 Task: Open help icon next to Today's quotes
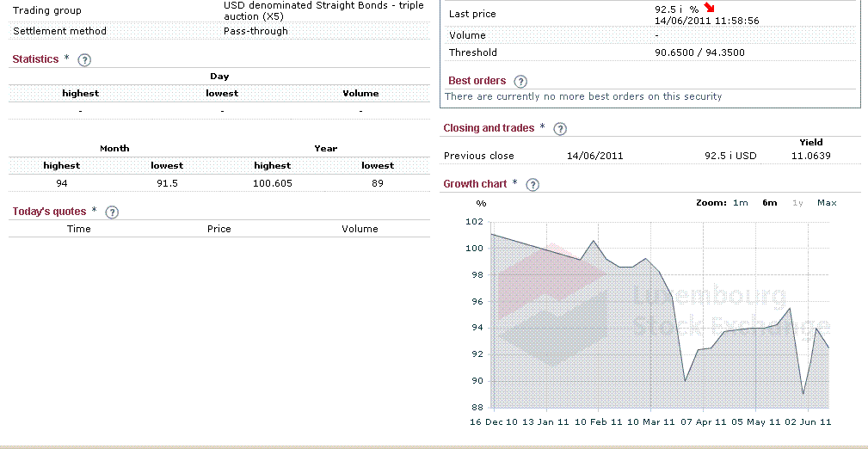pos(111,212)
